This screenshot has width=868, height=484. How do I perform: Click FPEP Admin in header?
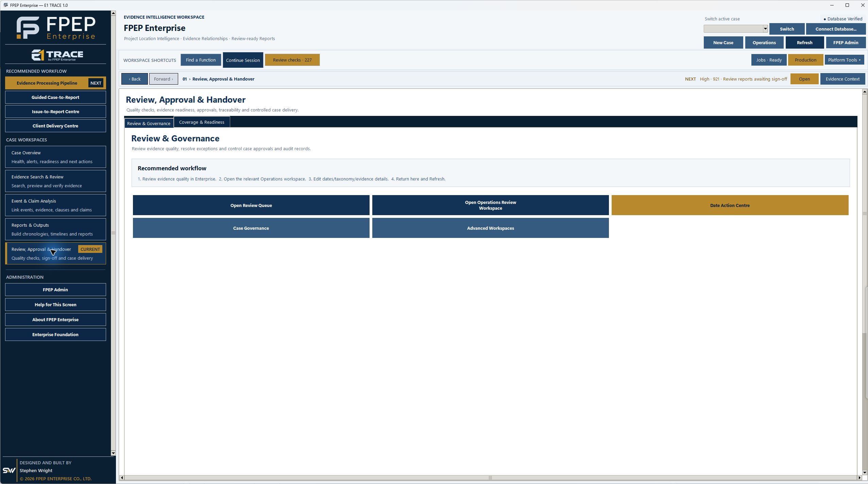[x=846, y=42]
